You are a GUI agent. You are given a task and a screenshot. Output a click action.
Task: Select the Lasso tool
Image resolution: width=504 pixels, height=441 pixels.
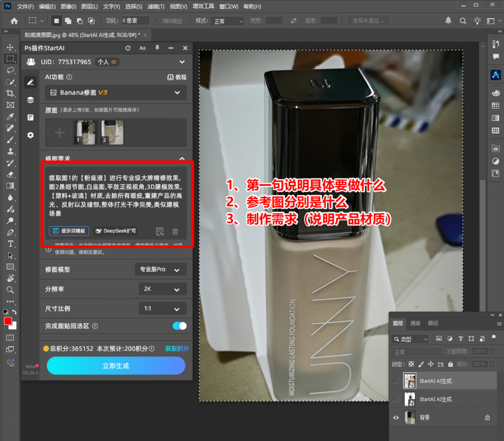pos(10,70)
